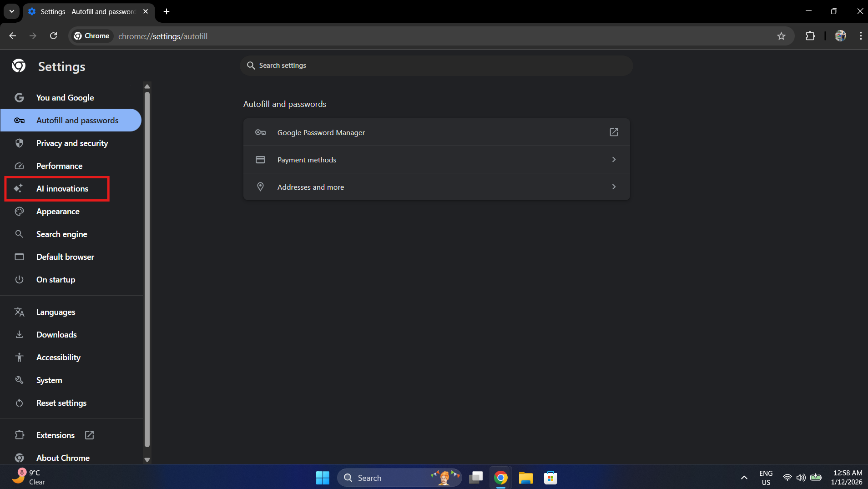This screenshot has width=868, height=489.
Task: Open the Google Password Manager key icon
Action: (260, 132)
